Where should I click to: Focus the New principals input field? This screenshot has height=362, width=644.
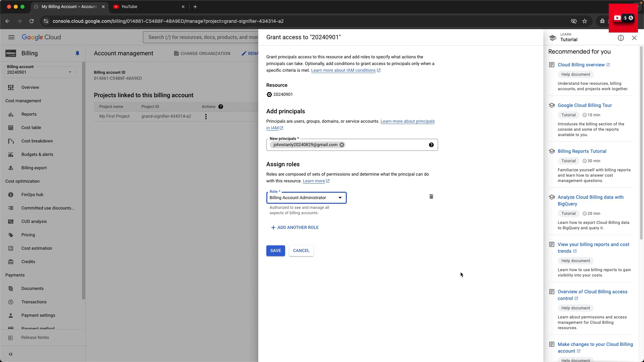386,145
